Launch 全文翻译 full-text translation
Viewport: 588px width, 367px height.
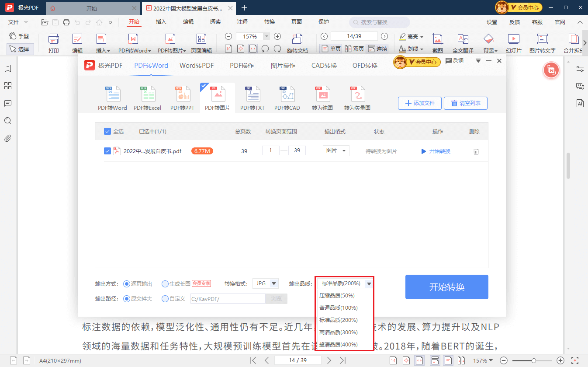[463, 42]
